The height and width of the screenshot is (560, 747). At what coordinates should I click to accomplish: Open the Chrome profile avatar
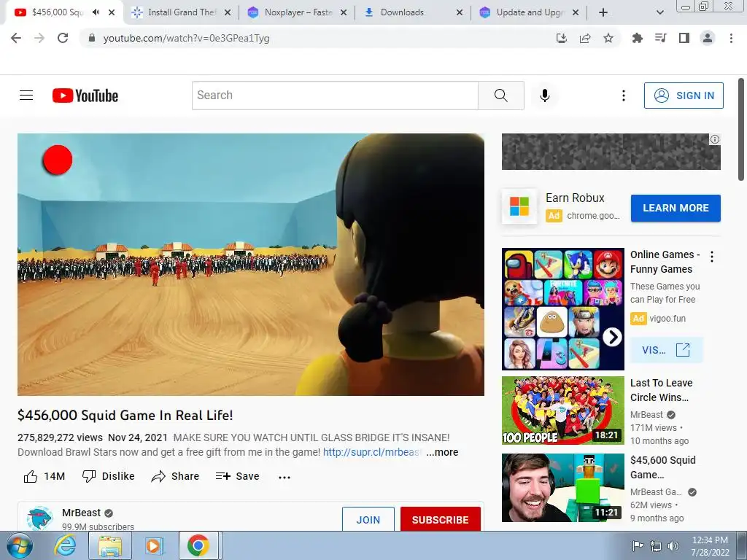[708, 38]
